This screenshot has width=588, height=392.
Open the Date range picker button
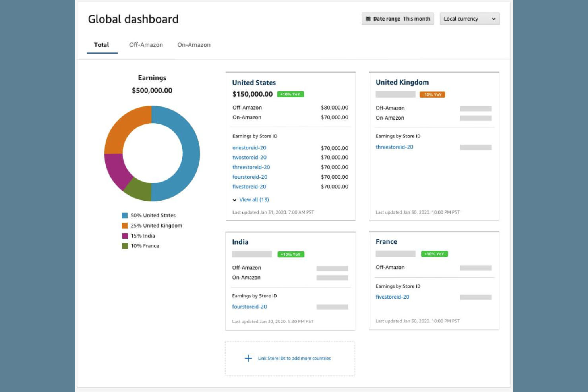pyautogui.click(x=398, y=19)
